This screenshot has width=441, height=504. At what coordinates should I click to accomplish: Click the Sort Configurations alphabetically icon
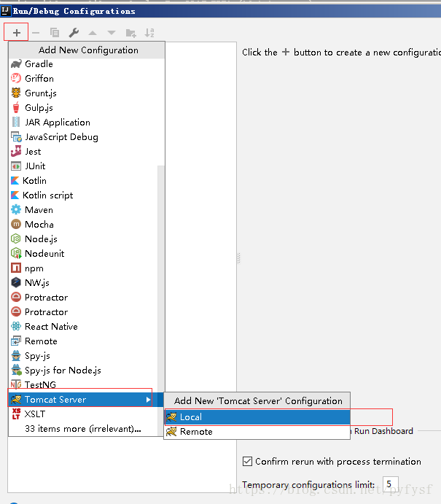tap(149, 33)
